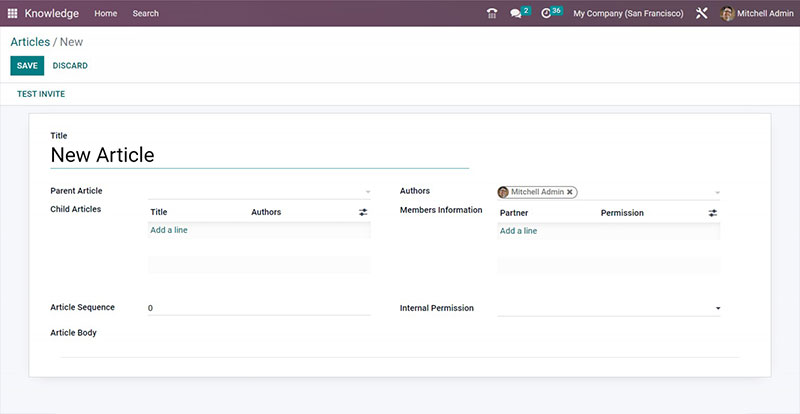Click the developer tools wrench icon
This screenshot has width=800, height=414.
tap(702, 13)
